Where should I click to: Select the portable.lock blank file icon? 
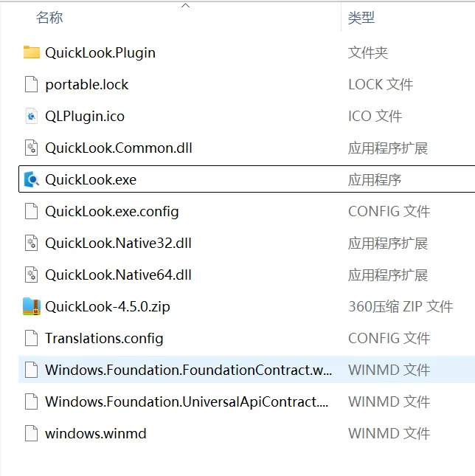pos(32,84)
